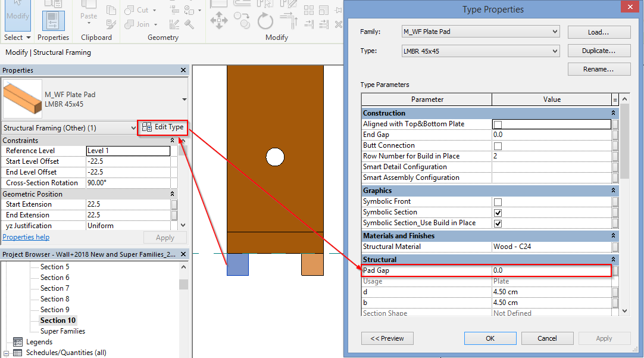The height and width of the screenshot is (358, 644).
Task: Uncheck the Symbolic Section checkbox
Action: click(498, 213)
